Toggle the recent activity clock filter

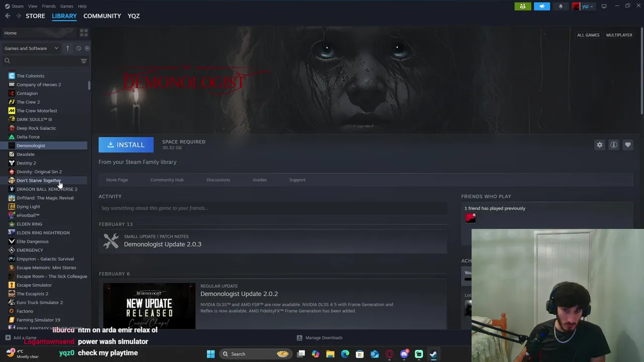[78, 48]
